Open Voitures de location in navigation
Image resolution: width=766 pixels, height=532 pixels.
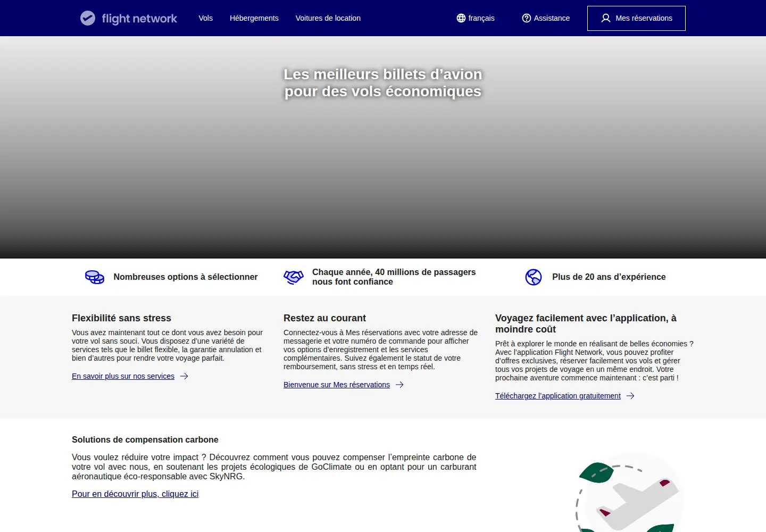coord(328,18)
